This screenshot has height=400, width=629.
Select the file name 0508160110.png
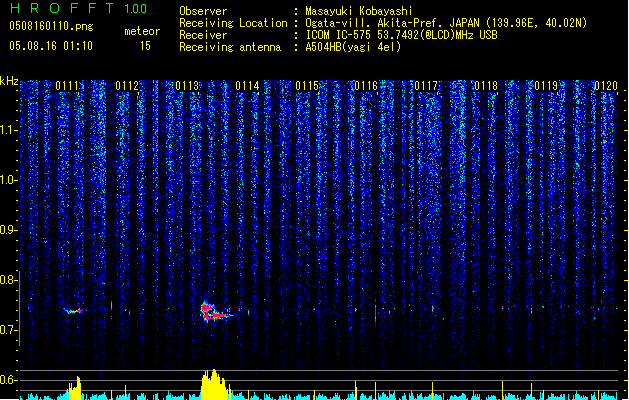(x=51, y=27)
